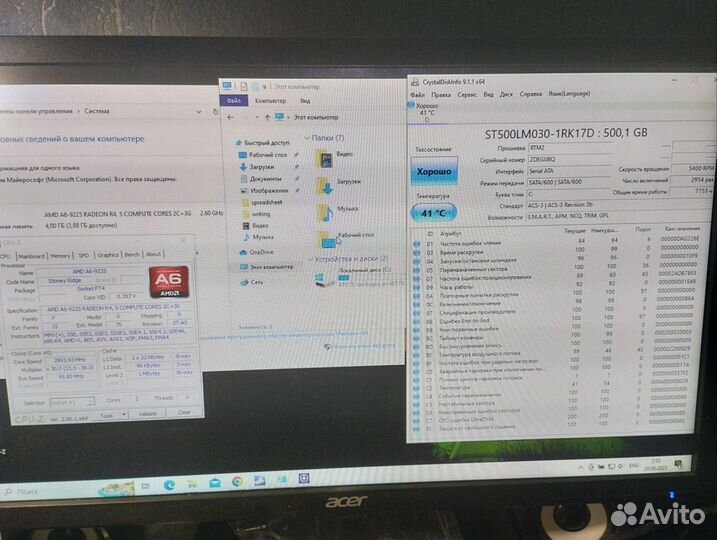Open the Mail app from the taskbar
The height and width of the screenshot is (540, 717).
tap(214, 483)
